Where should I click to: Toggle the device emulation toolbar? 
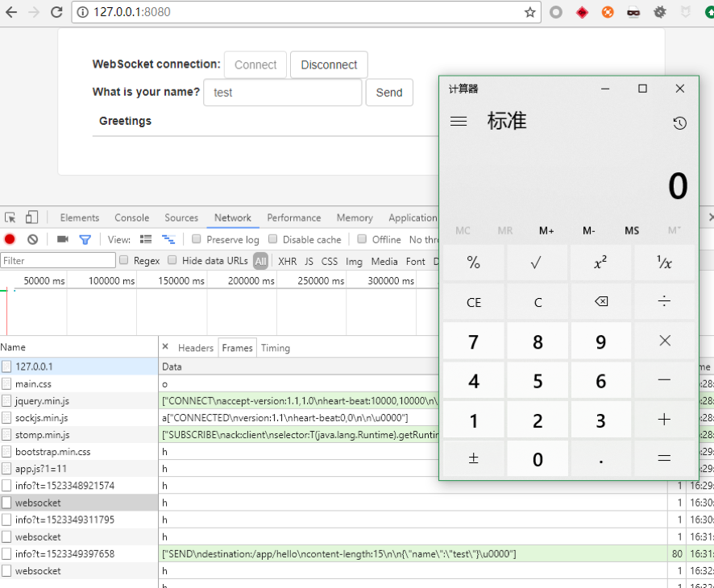click(x=31, y=217)
